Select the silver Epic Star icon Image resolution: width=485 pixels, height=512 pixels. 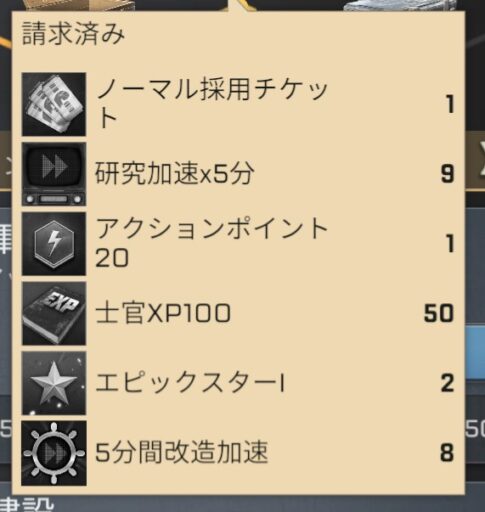pos(54,383)
